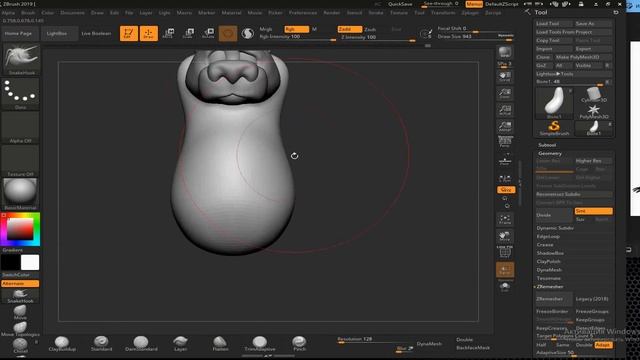Select the black secondary color swatch
Viewport: 640px width, 360px height.
click(11, 262)
